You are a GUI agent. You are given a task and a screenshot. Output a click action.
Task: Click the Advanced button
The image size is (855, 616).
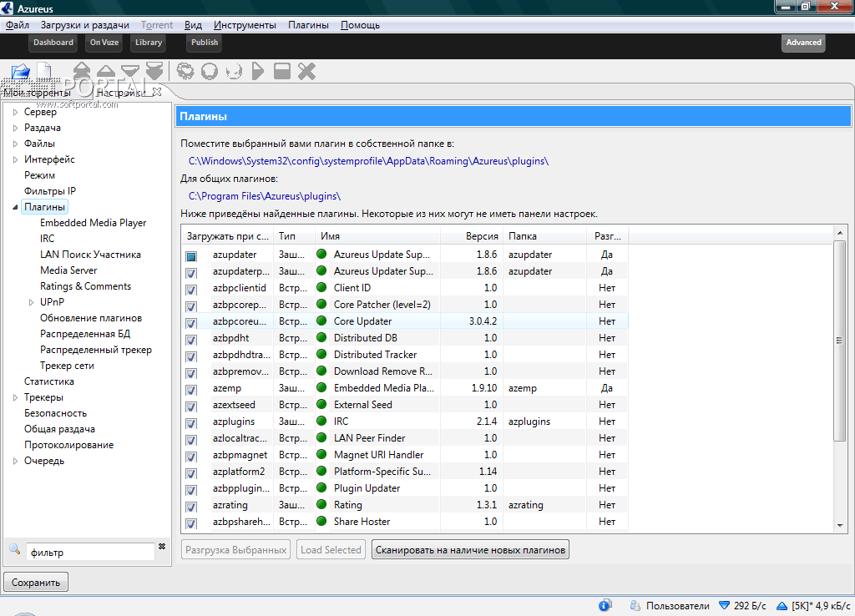(803, 43)
